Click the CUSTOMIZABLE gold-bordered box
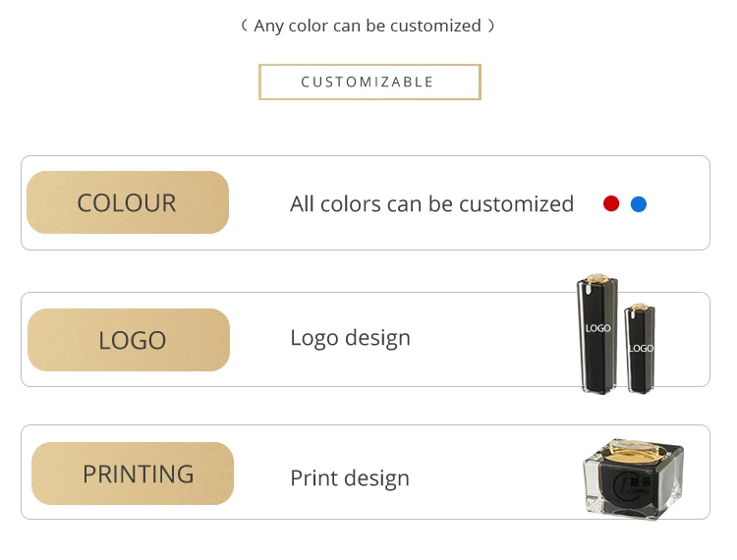This screenshot has height=560, width=737. coord(369,82)
